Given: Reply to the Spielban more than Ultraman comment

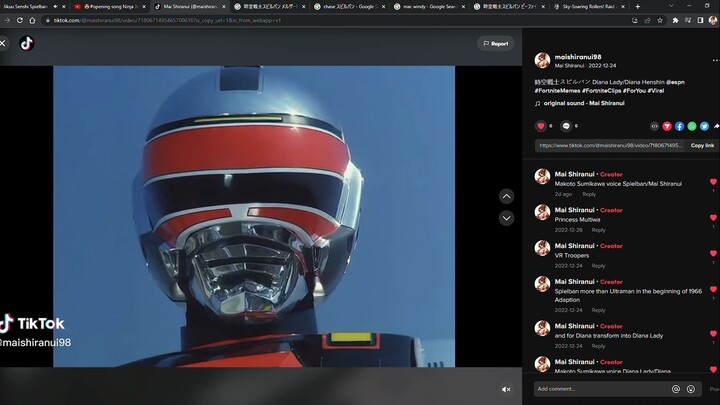Looking at the screenshot, I should coord(598,310).
